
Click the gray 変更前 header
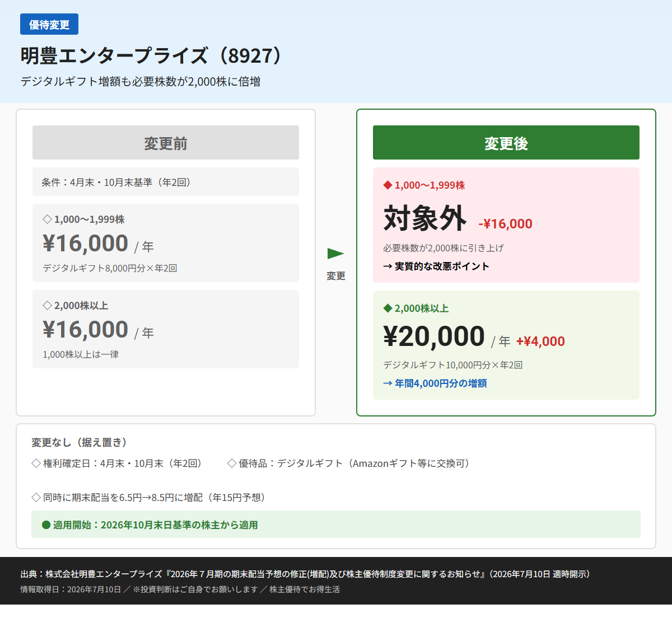tap(166, 143)
